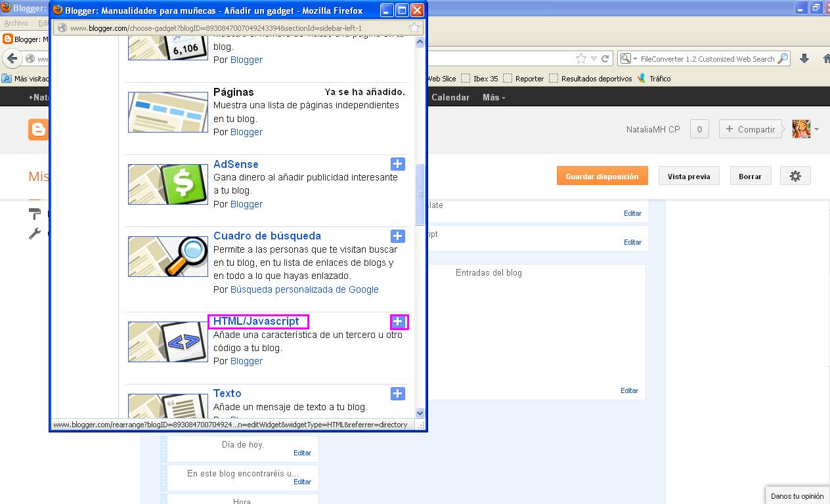Add the Cuadro de búsqueda gadget plus icon
The width and height of the screenshot is (830, 504).
pos(398,236)
